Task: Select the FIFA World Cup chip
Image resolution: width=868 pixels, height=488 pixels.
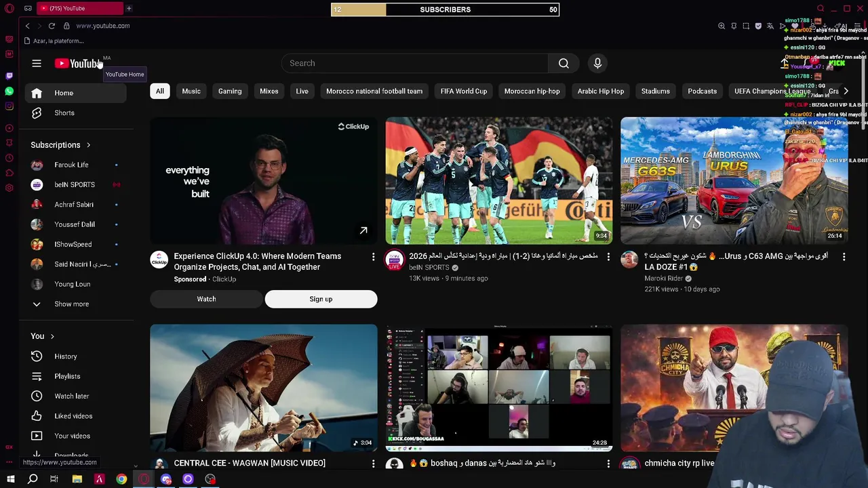Action: click(x=464, y=91)
